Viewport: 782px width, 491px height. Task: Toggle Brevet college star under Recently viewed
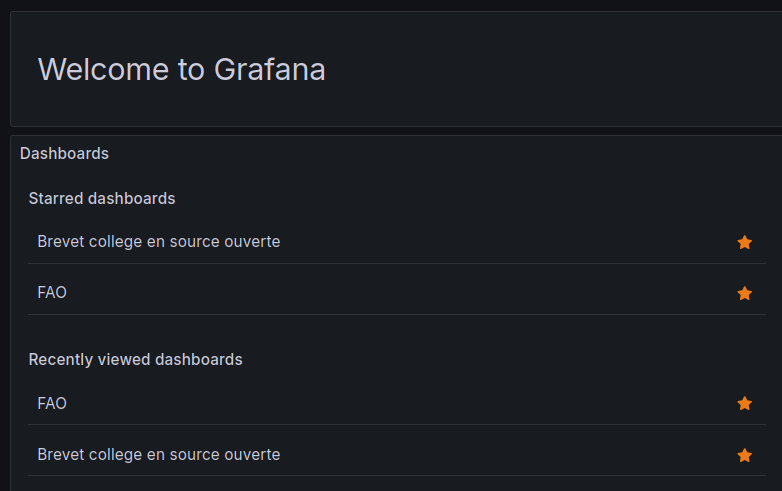pyautogui.click(x=744, y=455)
